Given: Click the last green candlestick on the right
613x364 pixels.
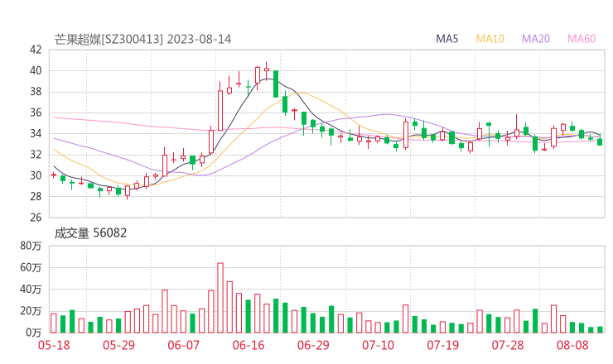Looking at the screenshot, I should point(600,141).
